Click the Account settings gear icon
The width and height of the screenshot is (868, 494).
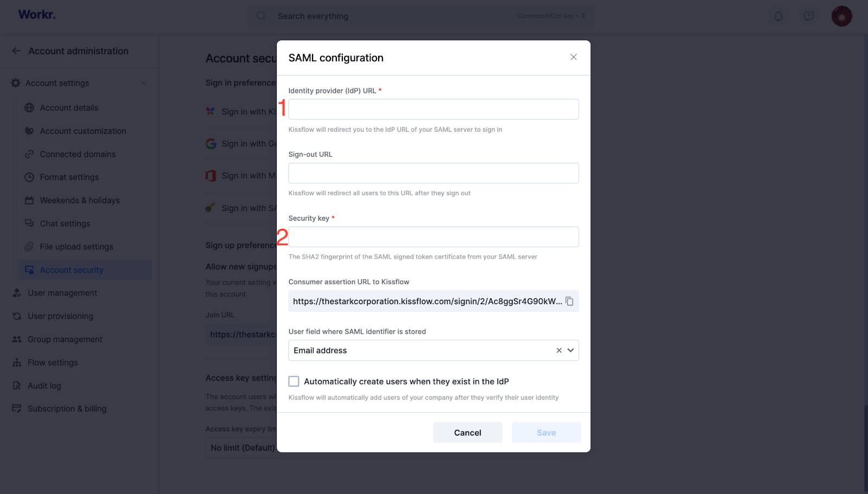(16, 83)
